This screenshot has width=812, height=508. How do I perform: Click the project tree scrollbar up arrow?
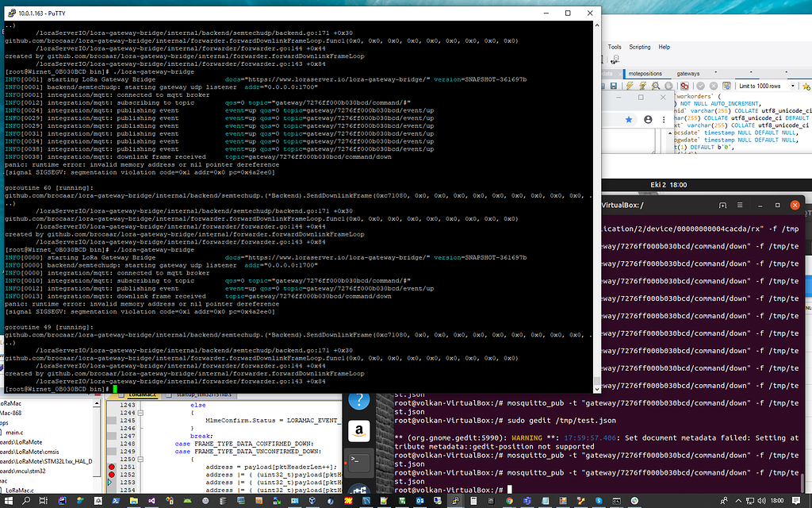pyautogui.click(x=96, y=402)
